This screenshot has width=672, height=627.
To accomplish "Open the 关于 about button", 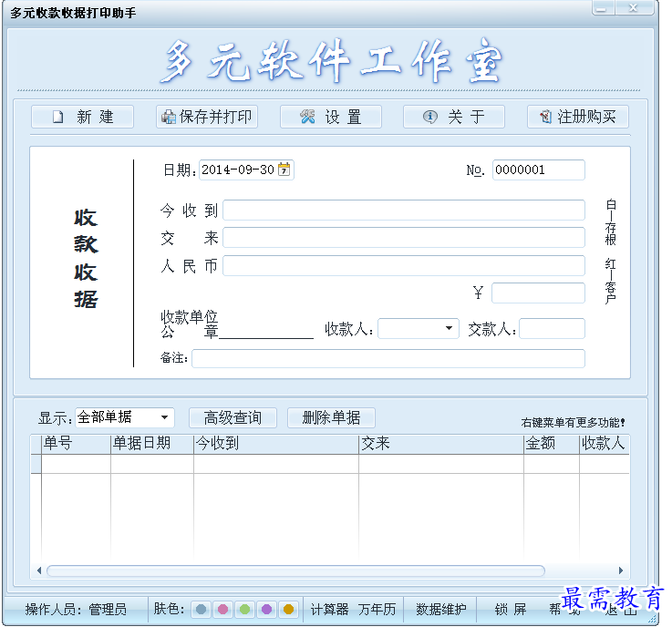I will [454, 117].
